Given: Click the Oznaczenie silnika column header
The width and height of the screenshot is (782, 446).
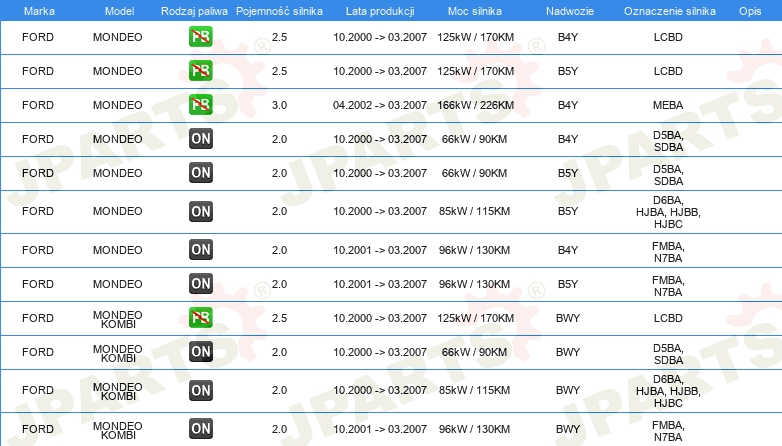Looking at the screenshot, I should coord(669,11).
